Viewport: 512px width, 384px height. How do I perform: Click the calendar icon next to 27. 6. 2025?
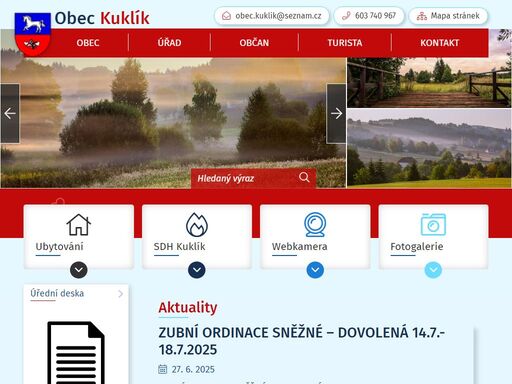point(162,369)
